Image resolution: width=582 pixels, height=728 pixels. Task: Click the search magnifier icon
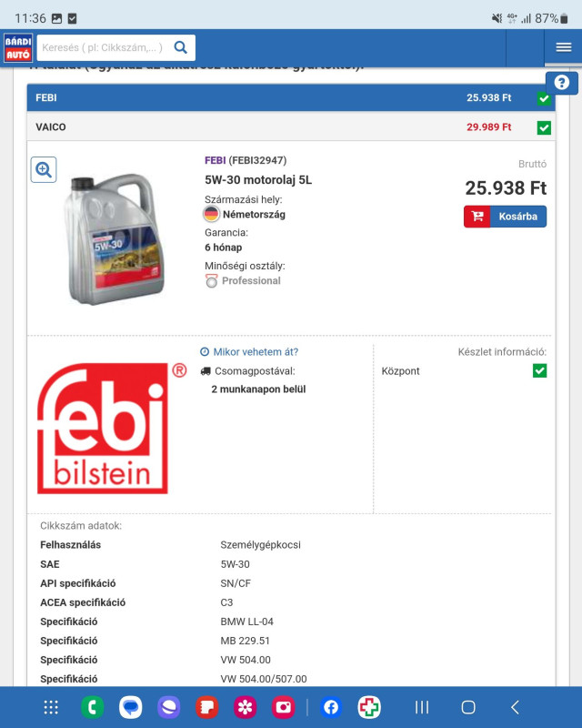pyautogui.click(x=181, y=47)
